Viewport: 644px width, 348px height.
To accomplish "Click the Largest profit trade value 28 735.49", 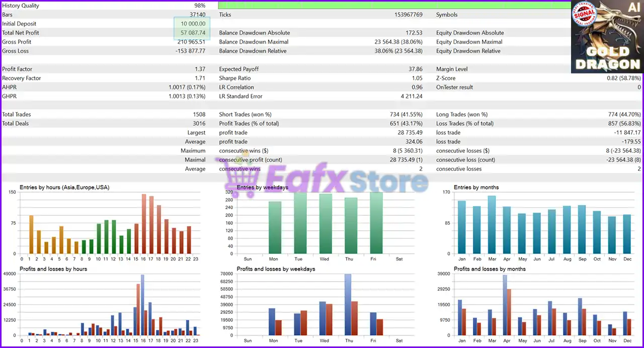I will click(410, 132).
